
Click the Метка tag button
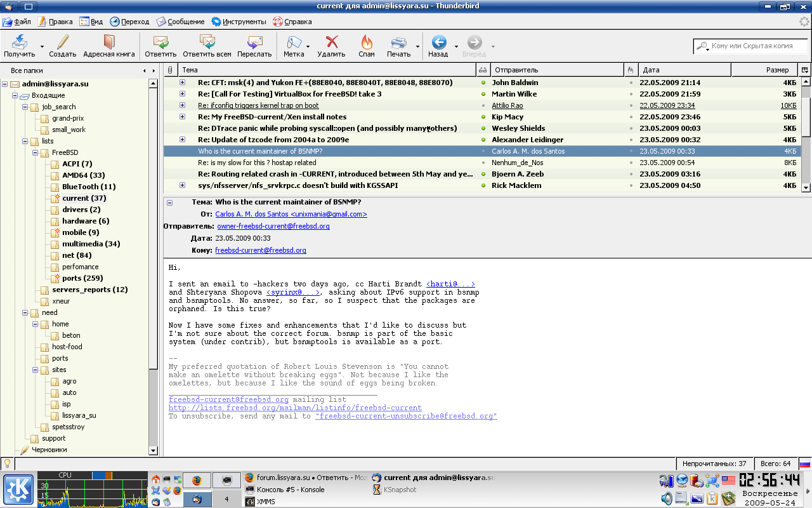click(x=294, y=46)
